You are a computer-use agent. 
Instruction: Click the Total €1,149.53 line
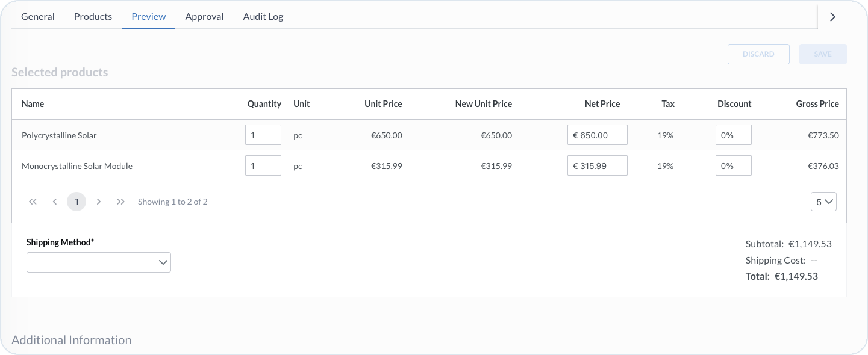click(x=782, y=277)
